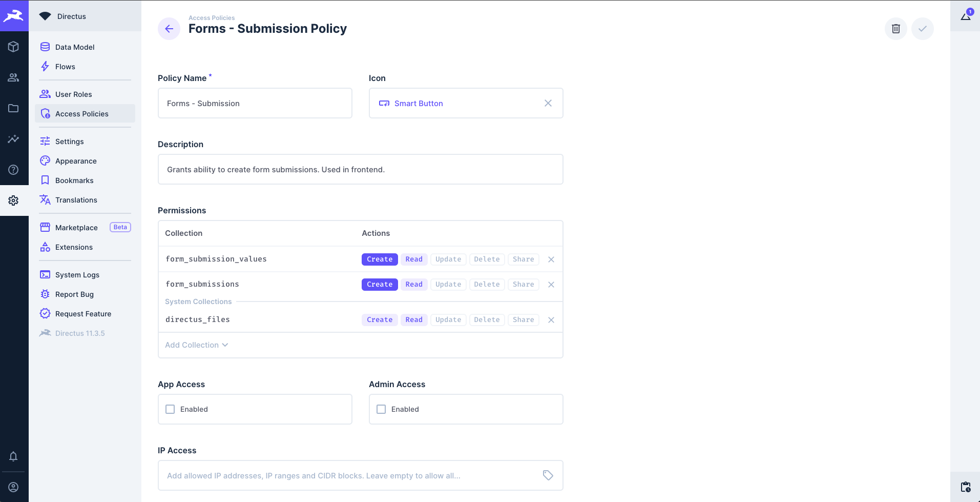Click the tag icon in IP Access
The image size is (980, 502).
click(548, 475)
